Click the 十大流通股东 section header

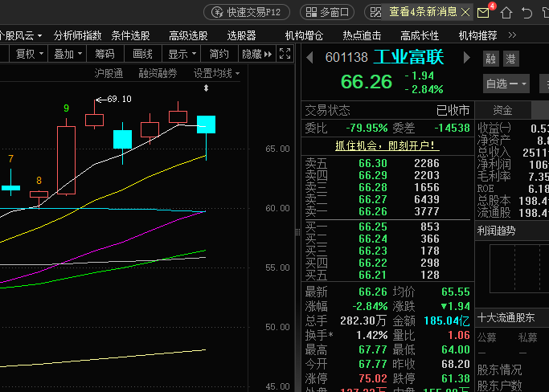[506, 318]
